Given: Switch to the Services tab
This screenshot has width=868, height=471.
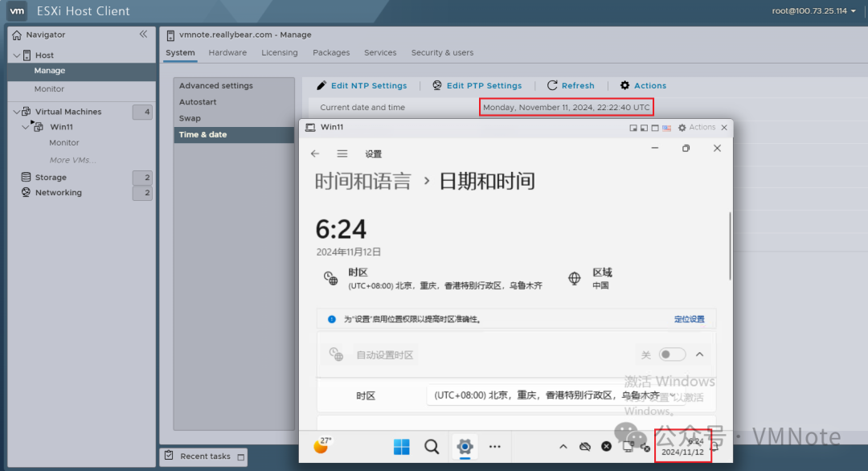Looking at the screenshot, I should pos(380,52).
